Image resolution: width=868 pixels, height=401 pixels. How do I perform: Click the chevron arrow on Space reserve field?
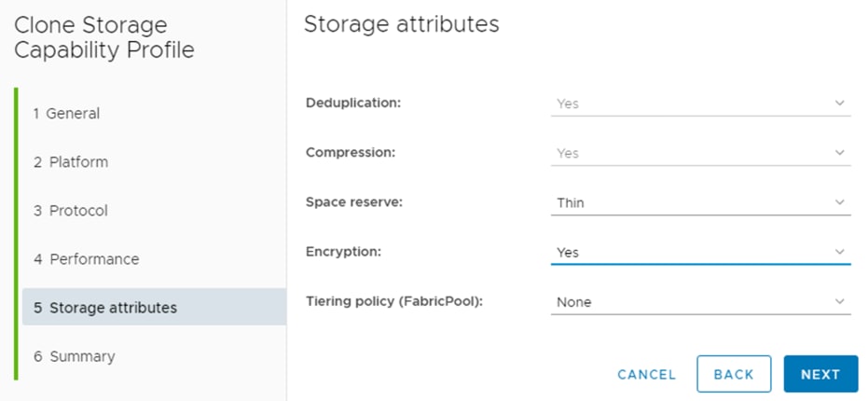[x=839, y=202]
